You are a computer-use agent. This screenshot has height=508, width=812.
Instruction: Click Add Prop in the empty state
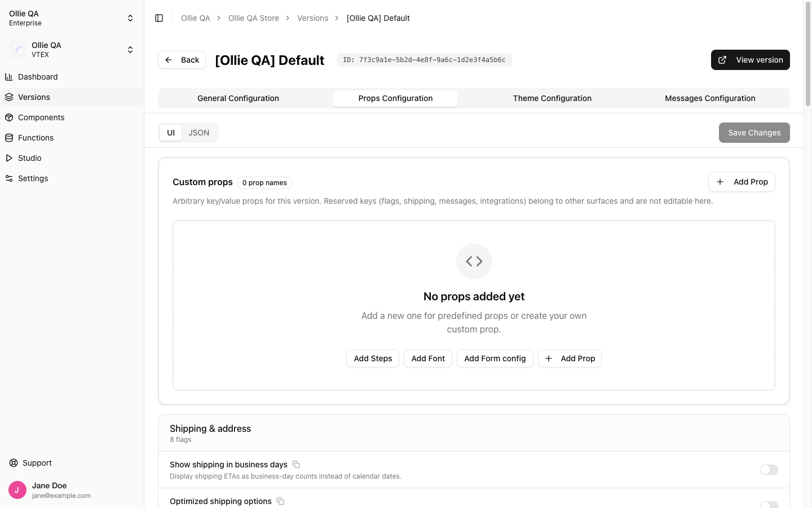click(570, 358)
